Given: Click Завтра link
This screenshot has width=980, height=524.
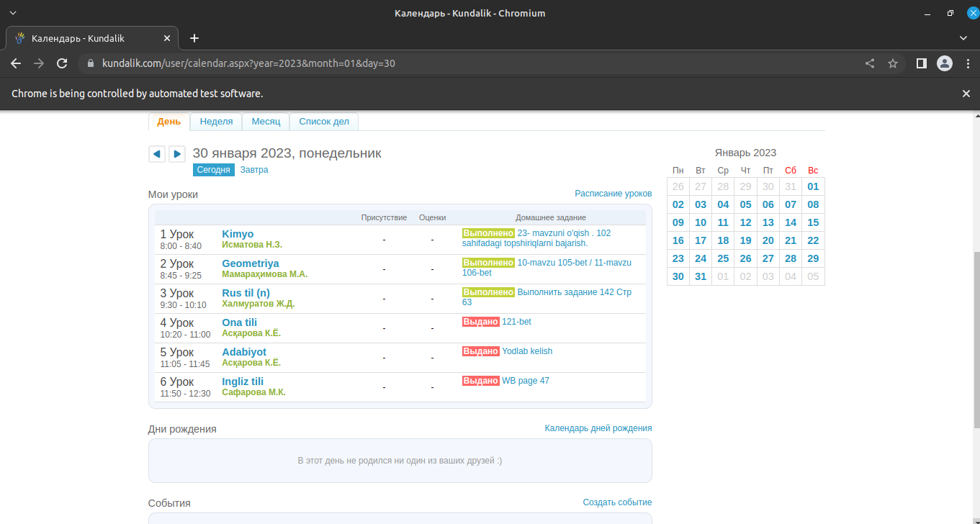Looking at the screenshot, I should pyautogui.click(x=254, y=170).
